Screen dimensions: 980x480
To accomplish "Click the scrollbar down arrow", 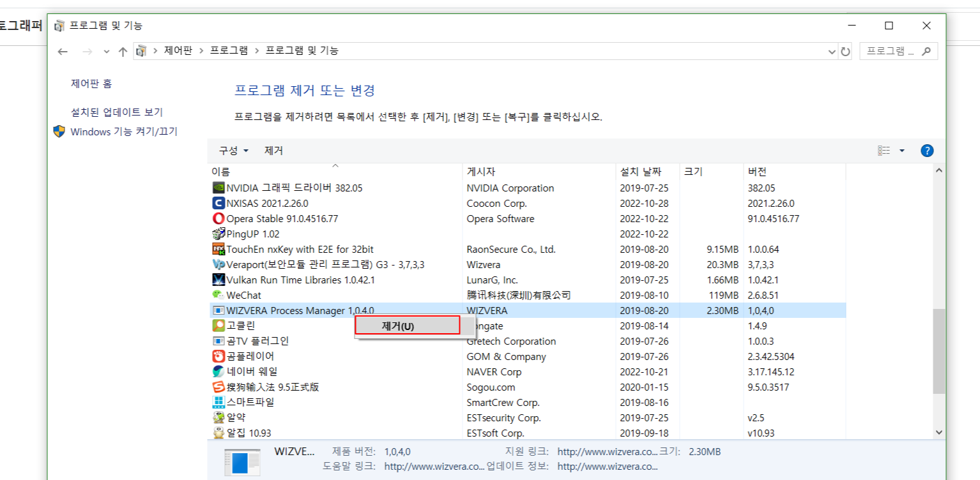I will [x=938, y=432].
